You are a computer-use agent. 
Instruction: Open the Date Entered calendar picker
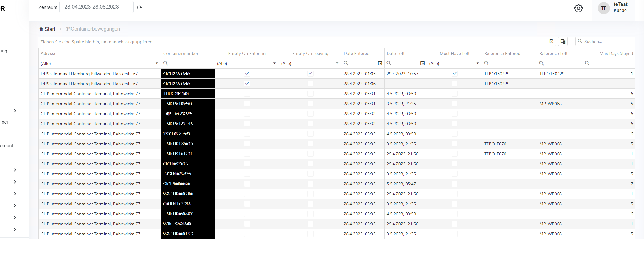(x=380, y=63)
